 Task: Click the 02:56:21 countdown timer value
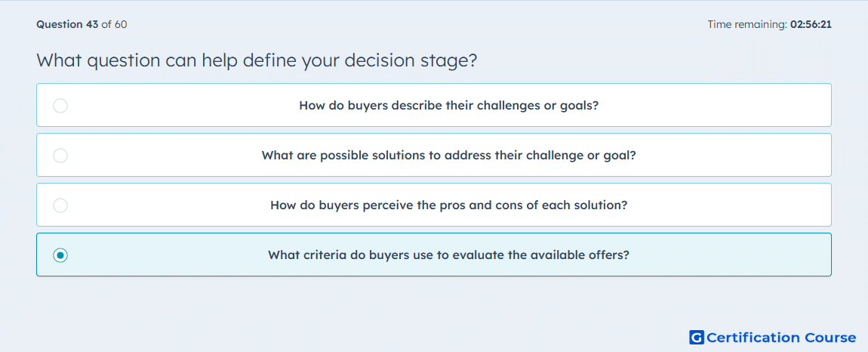tap(811, 24)
